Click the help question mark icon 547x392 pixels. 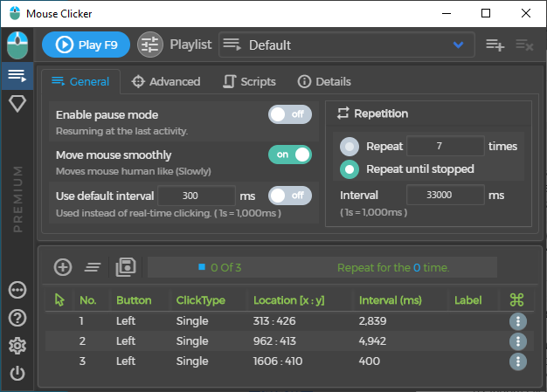coord(17,318)
